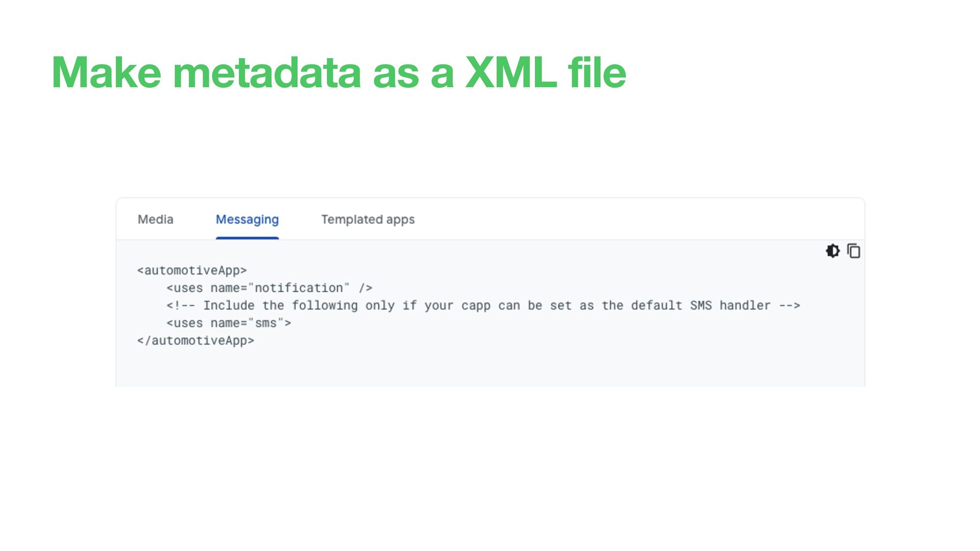Viewport: 980px width, 551px height.
Task: Click the misspelled word "capp" in comment
Action: [476, 306]
